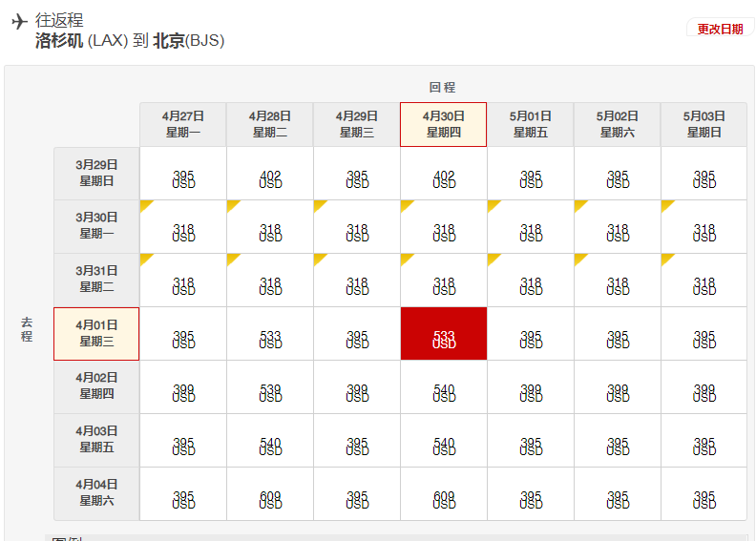Pick 395 USD fare for 4月01日 and 5月03日
Viewport: 756px width, 541px height.
703,334
